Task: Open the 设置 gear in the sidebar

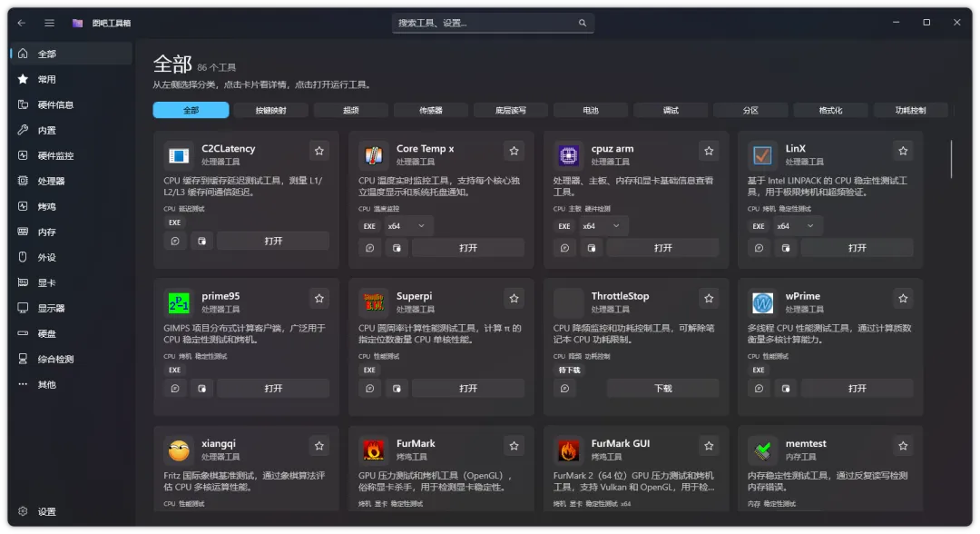Action: coord(23,511)
